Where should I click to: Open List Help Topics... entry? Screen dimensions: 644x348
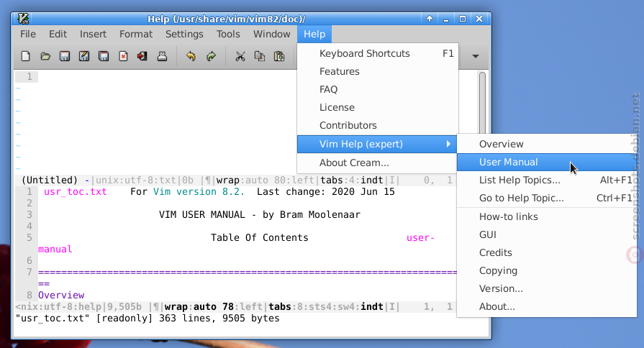(x=547, y=180)
